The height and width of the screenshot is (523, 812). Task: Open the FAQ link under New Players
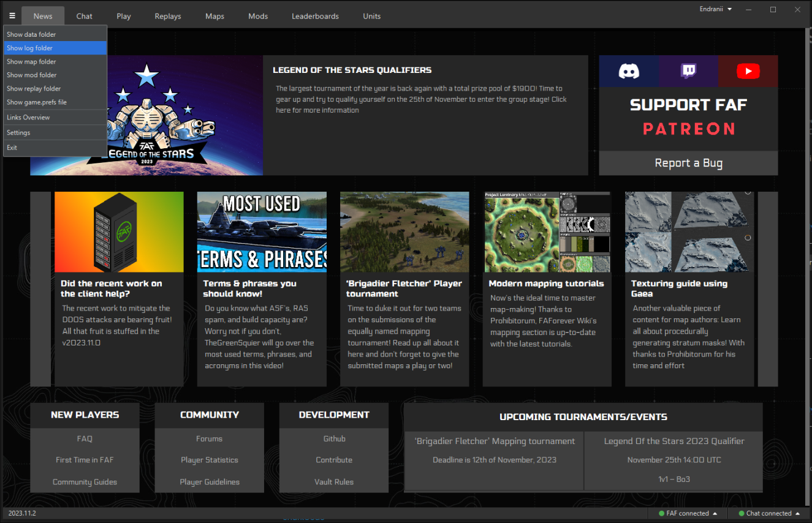85,438
